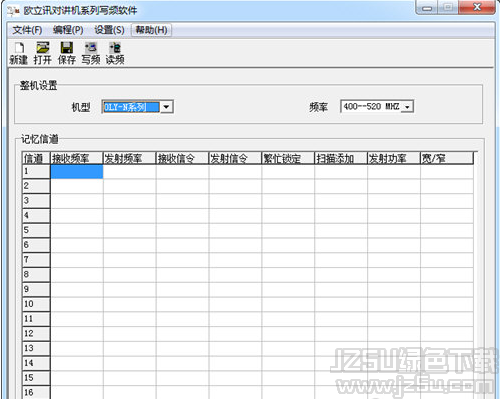This screenshot has width=500, height=399.
Task: Click the 接收频率 column header
Action: click(77, 158)
